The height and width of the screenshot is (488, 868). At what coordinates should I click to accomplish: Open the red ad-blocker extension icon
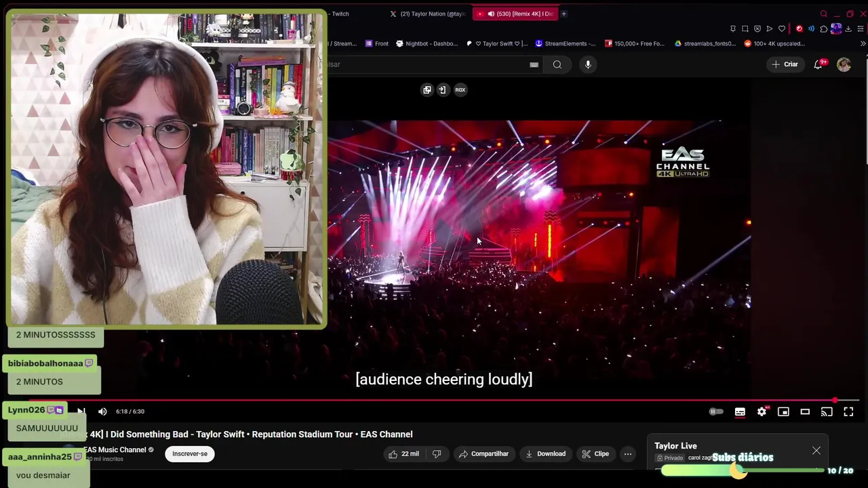[x=799, y=28]
